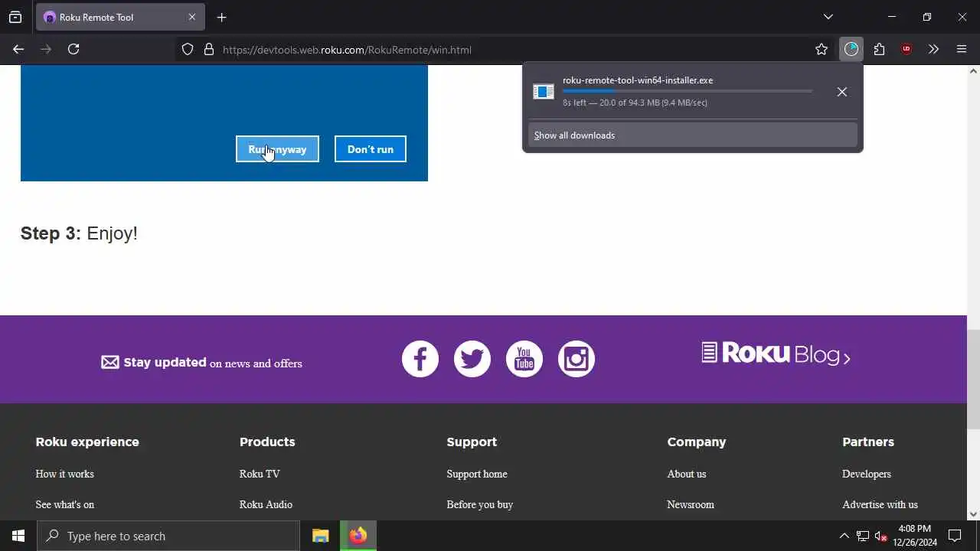This screenshot has height=551, width=980.
Task: Click roku-remote-tool-win64-installer.exe file name
Action: [x=638, y=80]
